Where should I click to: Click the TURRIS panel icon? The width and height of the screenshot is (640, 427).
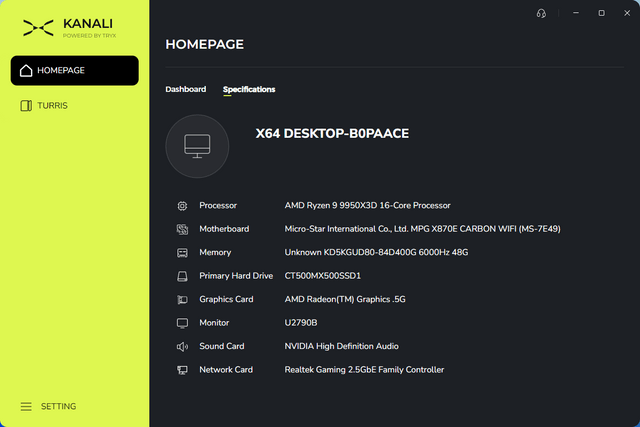pyautogui.click(x=26, y=106)
